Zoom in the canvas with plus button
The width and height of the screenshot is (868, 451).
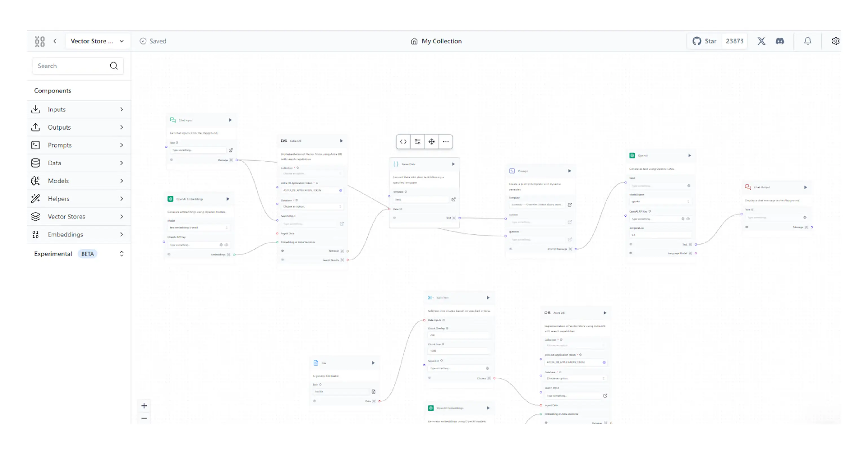tap(144, 406)
